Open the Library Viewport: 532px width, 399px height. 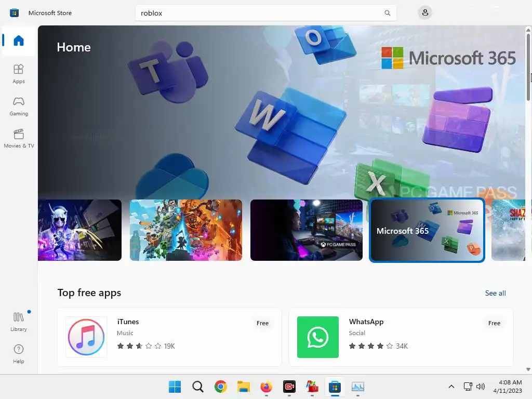(19, 322)
